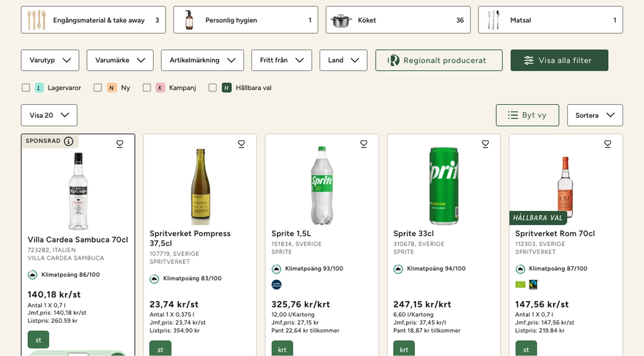644x356 pixels.
Task: Click the Villa Cardea Sambuca bottle image
Action: pos(78,191)
